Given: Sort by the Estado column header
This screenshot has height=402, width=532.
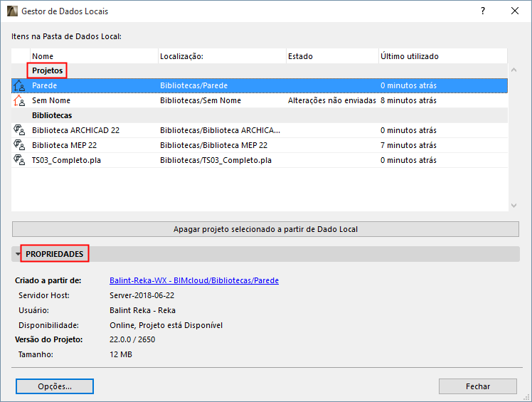Looking at the screenshot, I should click(333, 56).
